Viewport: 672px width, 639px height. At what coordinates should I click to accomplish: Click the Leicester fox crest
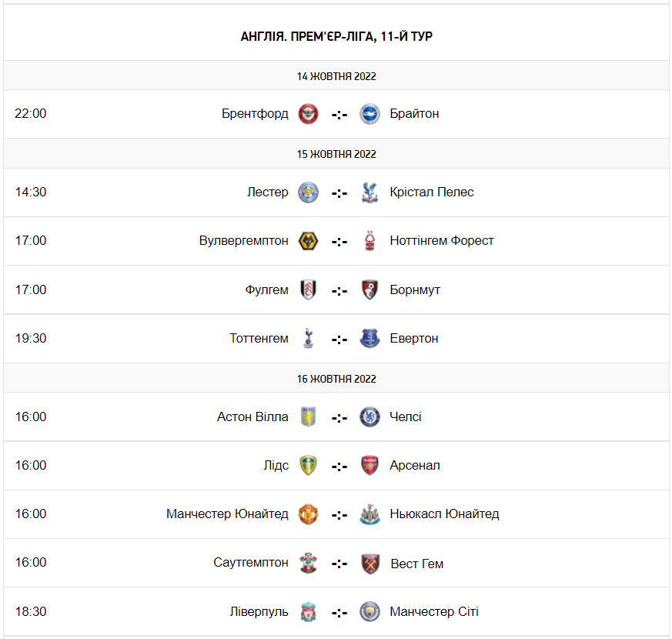point(308,192)
